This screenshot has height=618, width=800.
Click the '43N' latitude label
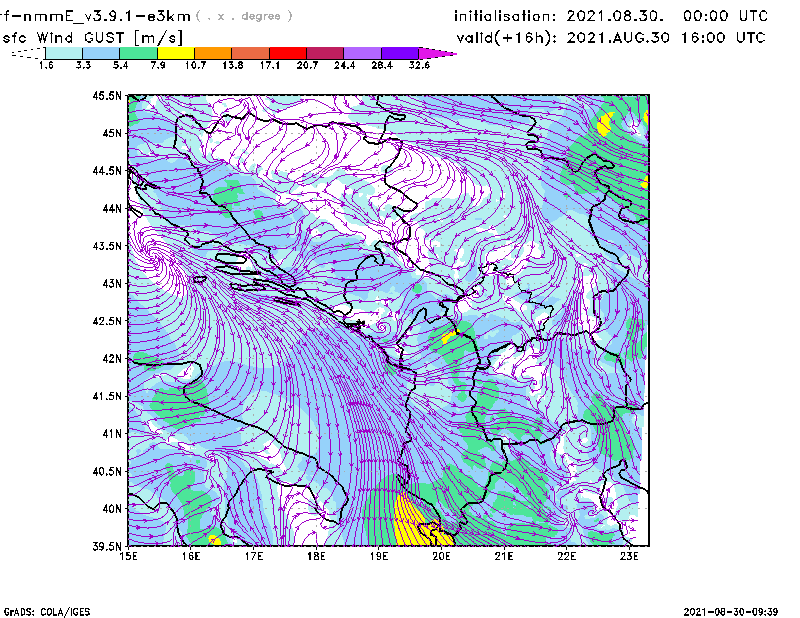pyautogui.click(x=112, y=283)
